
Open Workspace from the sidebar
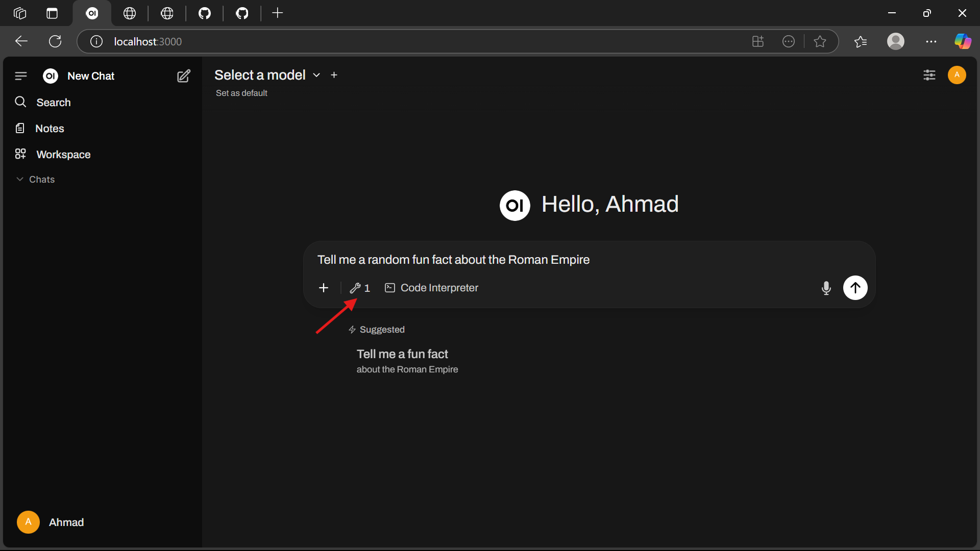coord(63,155)
